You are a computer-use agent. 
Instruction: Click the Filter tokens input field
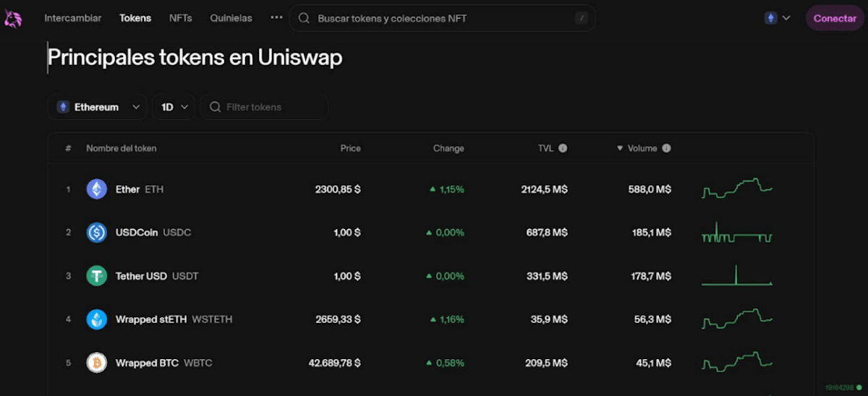pyautogui.click(x=264, y=107)
